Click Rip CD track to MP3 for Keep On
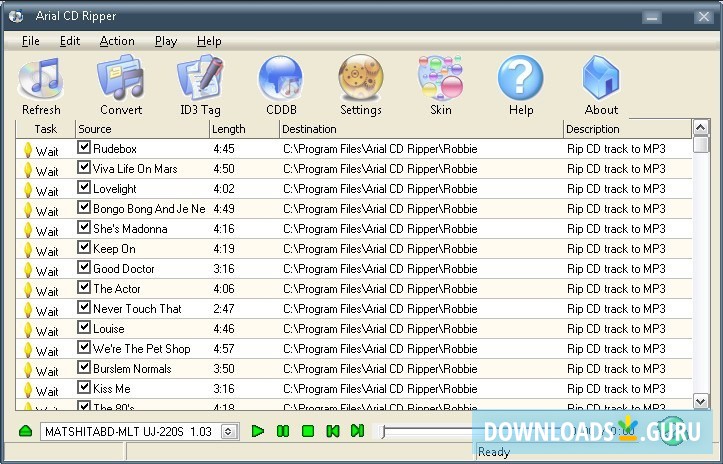The height and width of the screenshot is (464, 723). (x=616, y=249)
